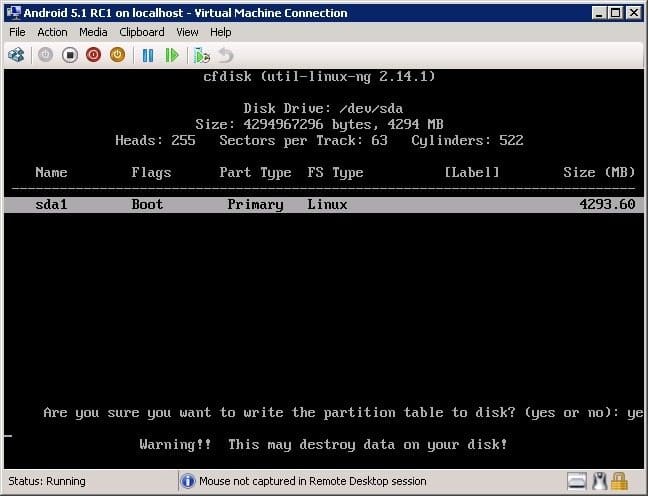Click the padlock security icon
This screenshot has width=648, height=496.
619,481
